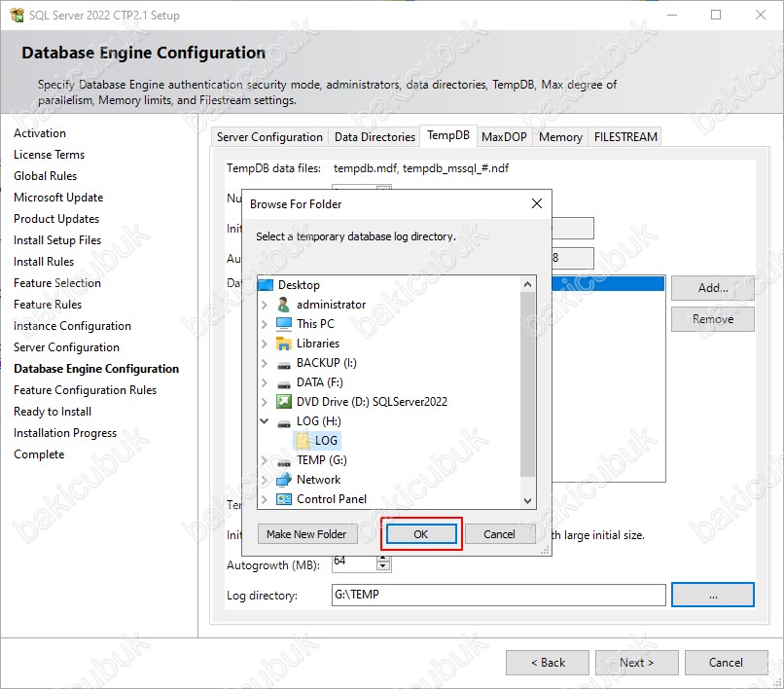Expand the administrator node

click(265, 305)
